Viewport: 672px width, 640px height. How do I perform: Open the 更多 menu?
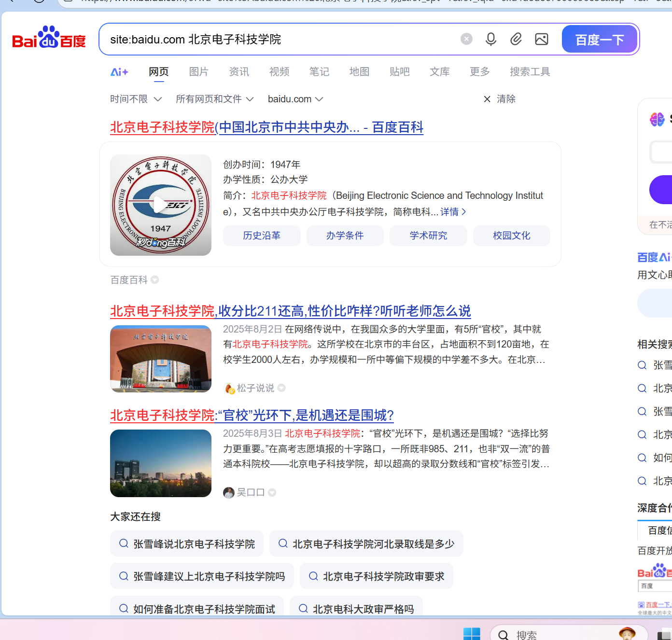tap(479, 71)
